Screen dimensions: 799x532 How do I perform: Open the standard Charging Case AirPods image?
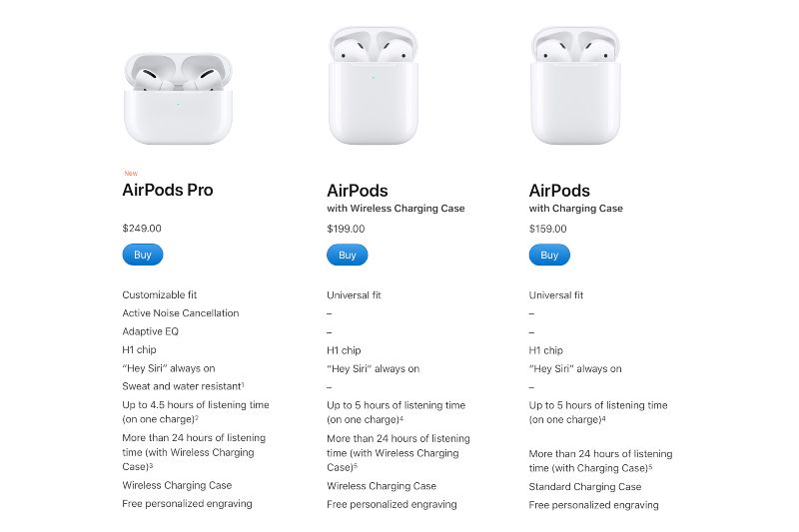coord(575,86)
